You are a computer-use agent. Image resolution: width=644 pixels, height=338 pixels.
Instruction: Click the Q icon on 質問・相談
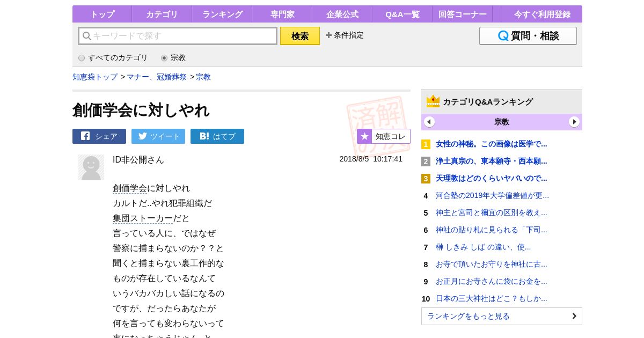(x=503, y=36)
